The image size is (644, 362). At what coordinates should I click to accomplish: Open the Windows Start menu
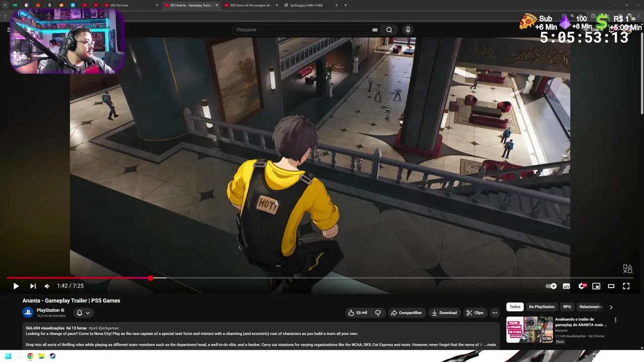(x=8, y=356)
